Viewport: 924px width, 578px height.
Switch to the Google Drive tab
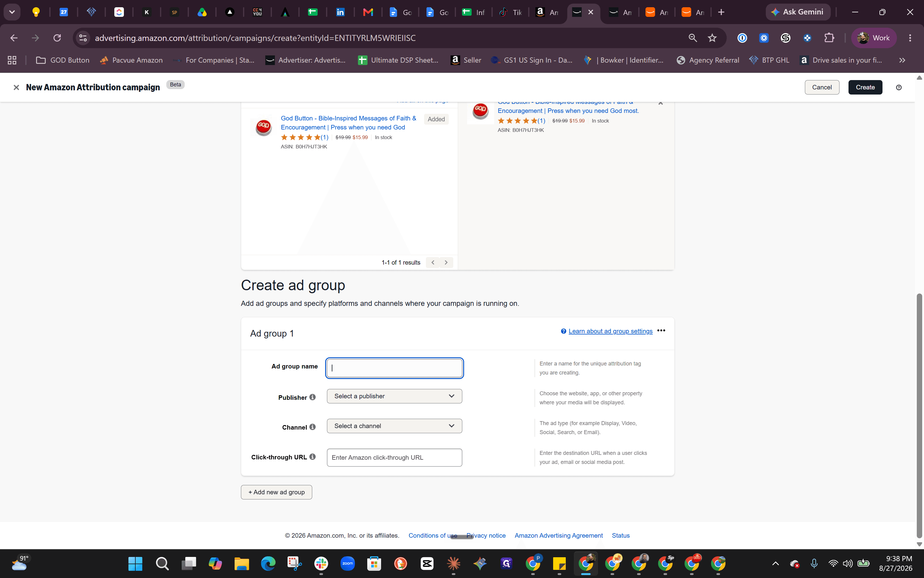click(202, 12)
